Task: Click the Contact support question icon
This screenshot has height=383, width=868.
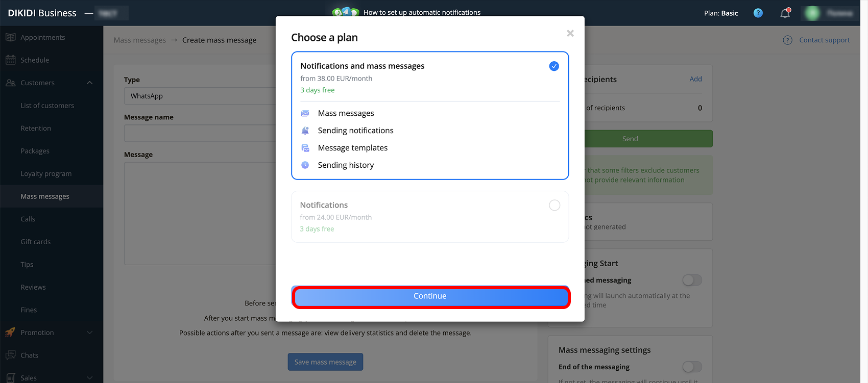Action: coord(788,40)
